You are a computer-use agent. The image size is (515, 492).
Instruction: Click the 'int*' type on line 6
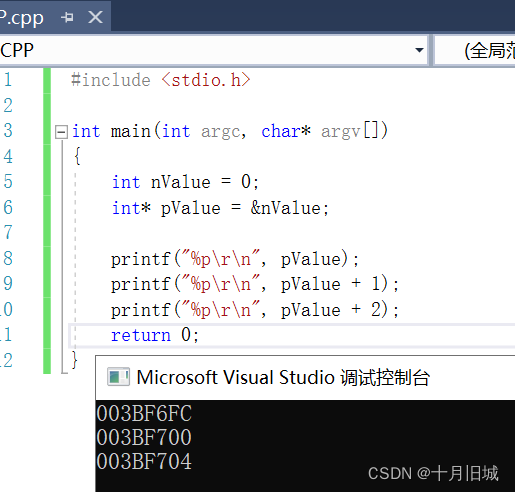tap(131, 208)
